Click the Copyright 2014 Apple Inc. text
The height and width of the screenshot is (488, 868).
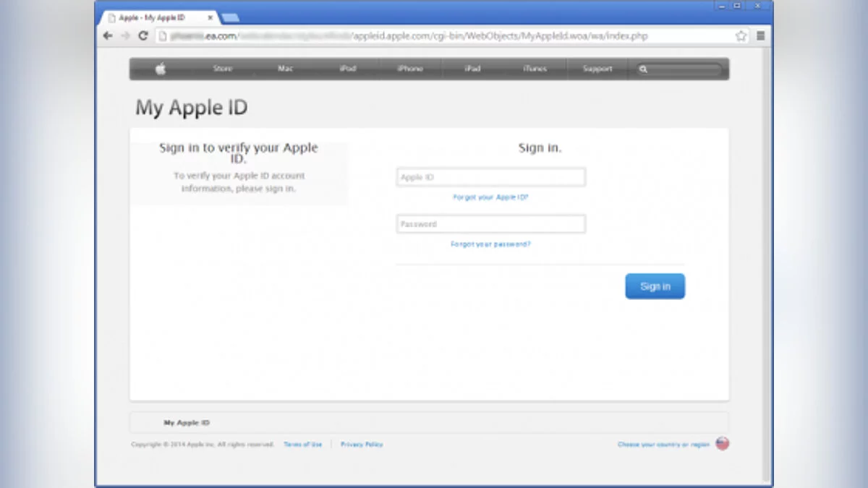[203, 445]
